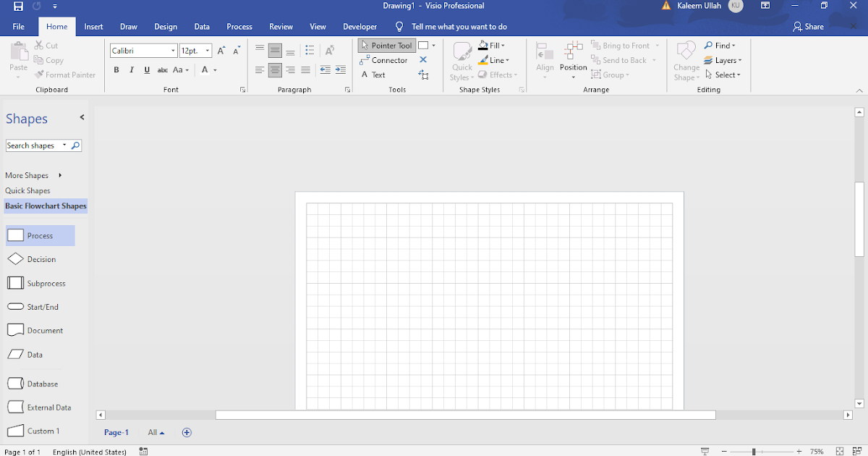The width and height of the screenshot is (868, 456).
Task: Open the Quick Styles dropdown
Action: [461, 60]
